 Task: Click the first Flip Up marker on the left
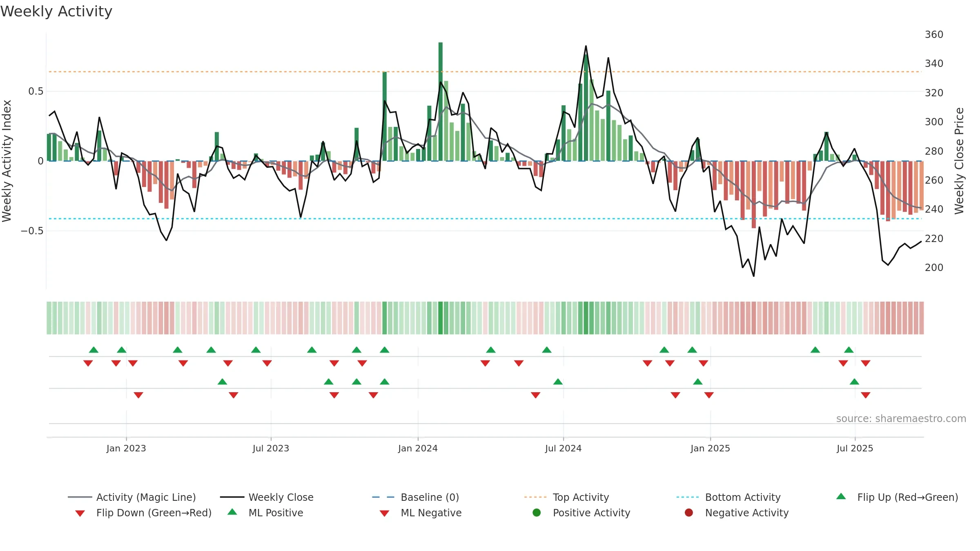point(94,350)
